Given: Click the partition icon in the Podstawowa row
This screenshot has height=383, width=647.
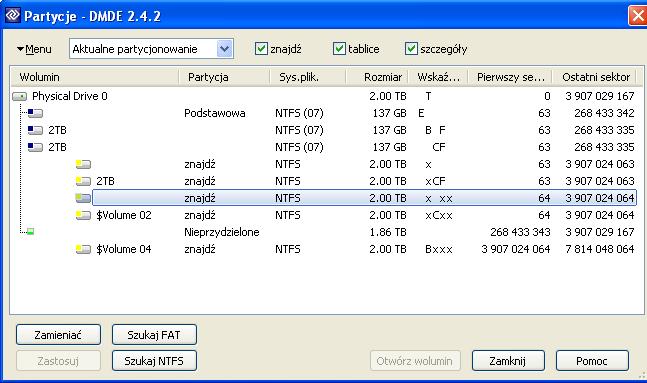Looking at the screenshot, I should [35, 113].
